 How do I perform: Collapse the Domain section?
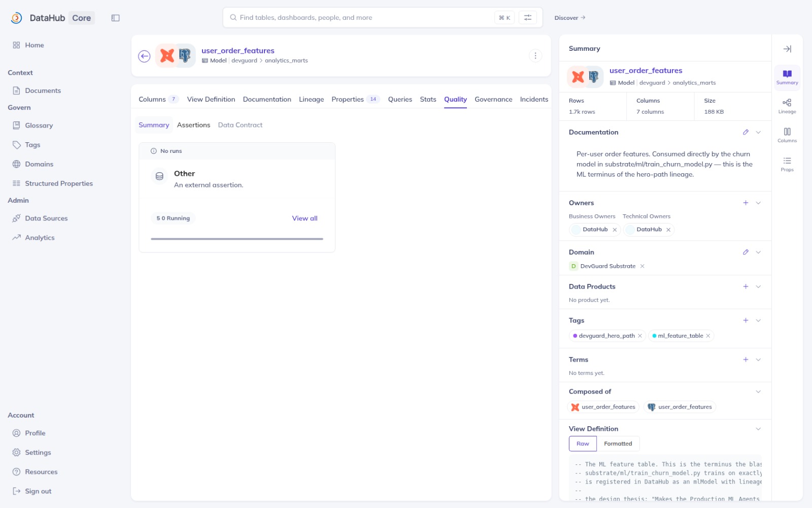[x=758, y=252]
